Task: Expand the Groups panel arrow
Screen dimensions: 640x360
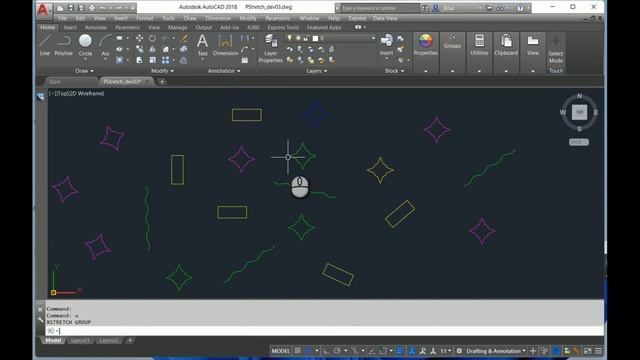Action: 452,71
